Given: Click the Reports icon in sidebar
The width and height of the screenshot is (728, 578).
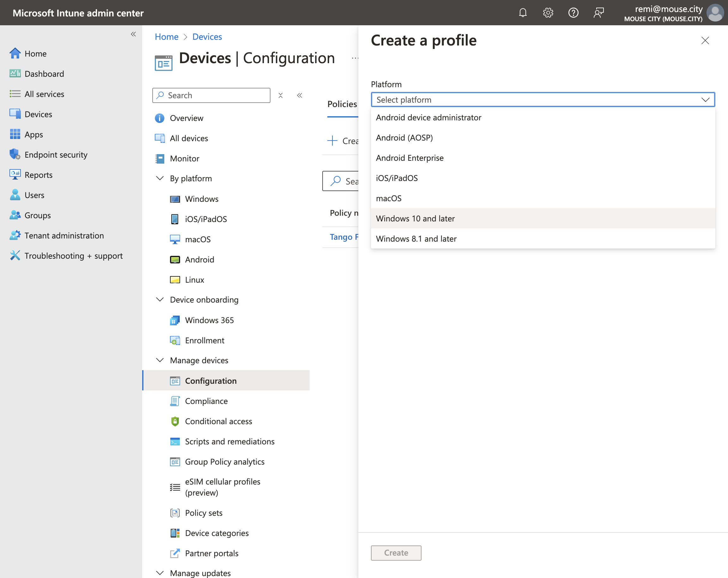Looking at the screenshot, I should click(15, 175).
